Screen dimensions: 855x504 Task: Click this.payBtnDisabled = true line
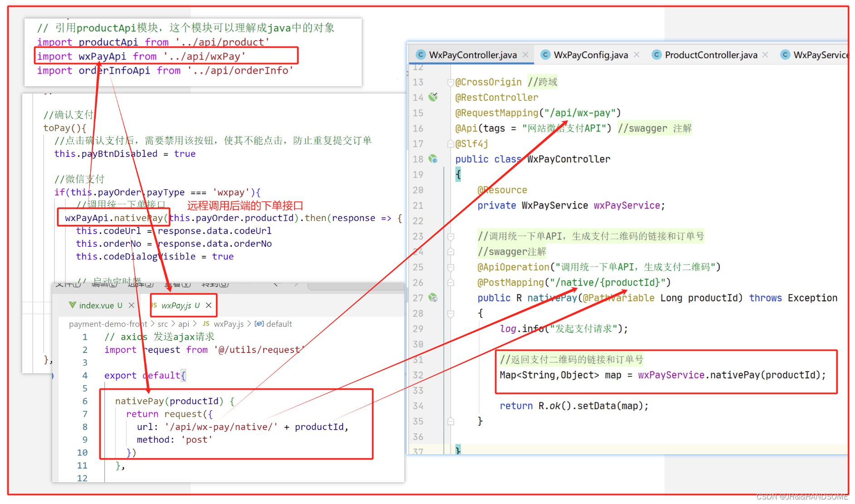point(125,154)
